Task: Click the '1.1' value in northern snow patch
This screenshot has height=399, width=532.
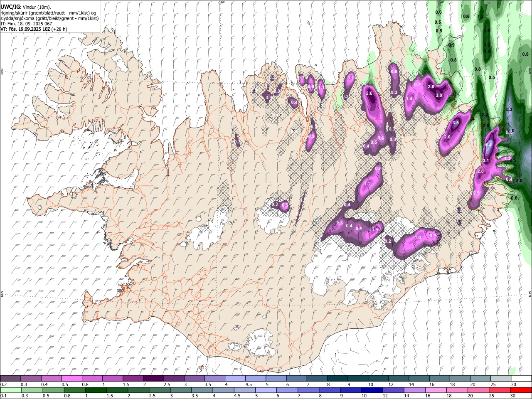Action: [x=351, y=78]
